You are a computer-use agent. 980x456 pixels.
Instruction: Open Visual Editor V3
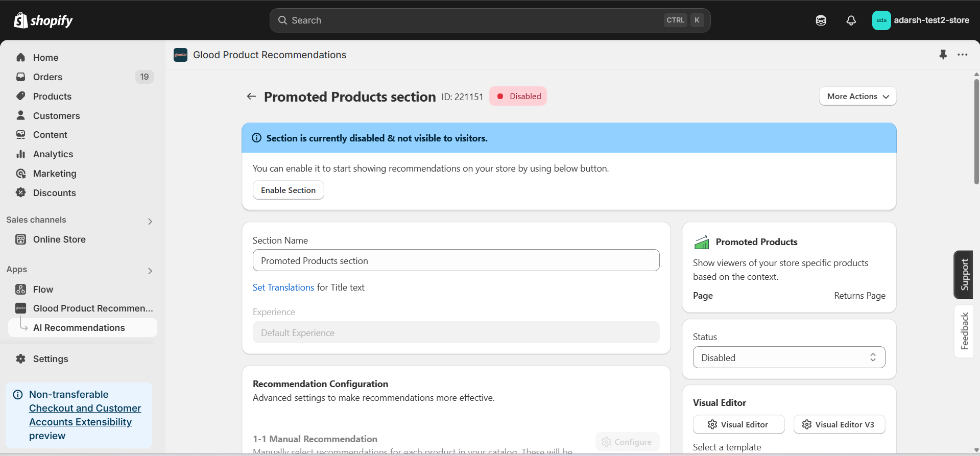pyautogui.click(x=839, y=424)
